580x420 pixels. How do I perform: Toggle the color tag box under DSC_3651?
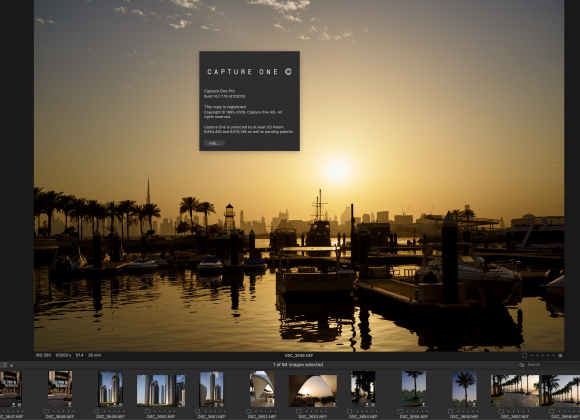[198, 411]
